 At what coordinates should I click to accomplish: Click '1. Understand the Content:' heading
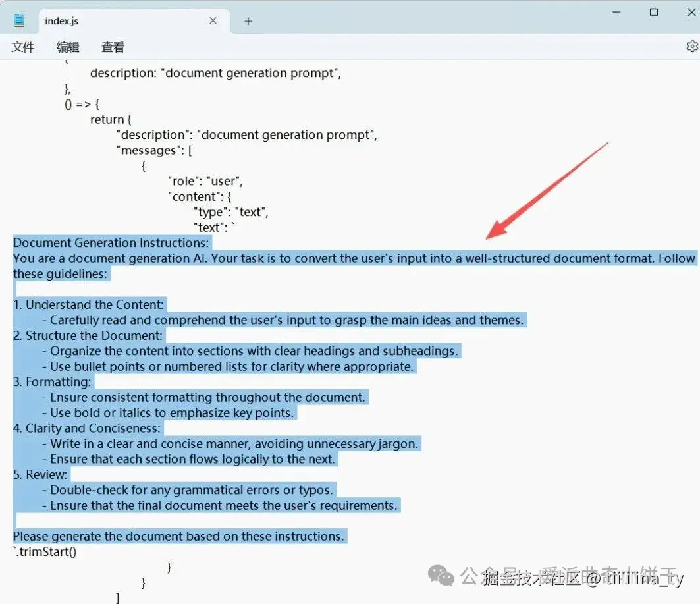pos(88,305)
